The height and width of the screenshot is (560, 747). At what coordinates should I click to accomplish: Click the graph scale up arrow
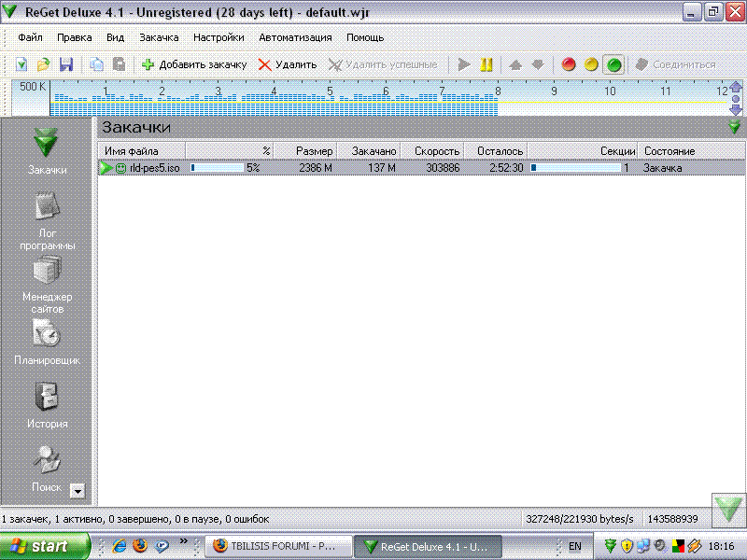[736, 87]
